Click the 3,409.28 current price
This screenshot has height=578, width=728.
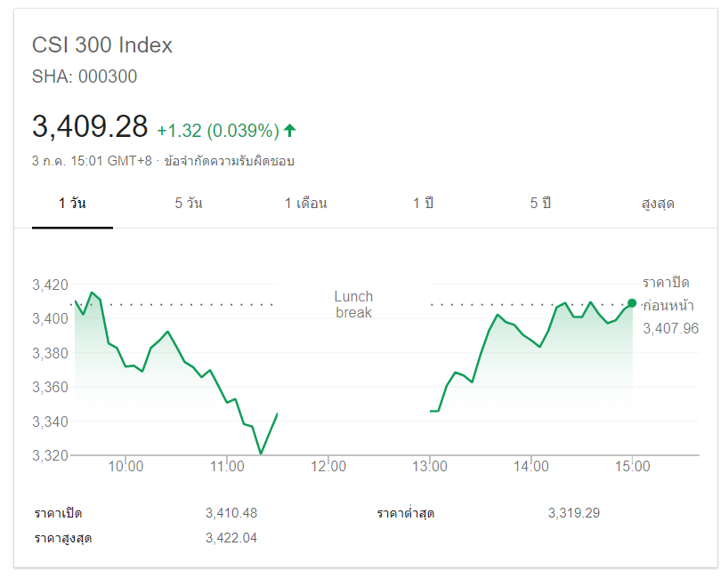click(x=90, y=127)
